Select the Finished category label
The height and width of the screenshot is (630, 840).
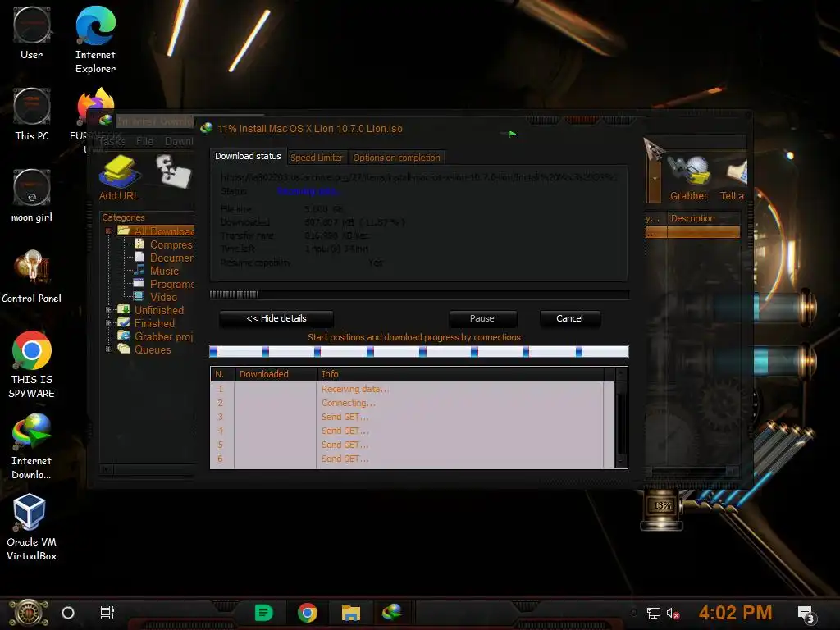(x=154, y=323)
